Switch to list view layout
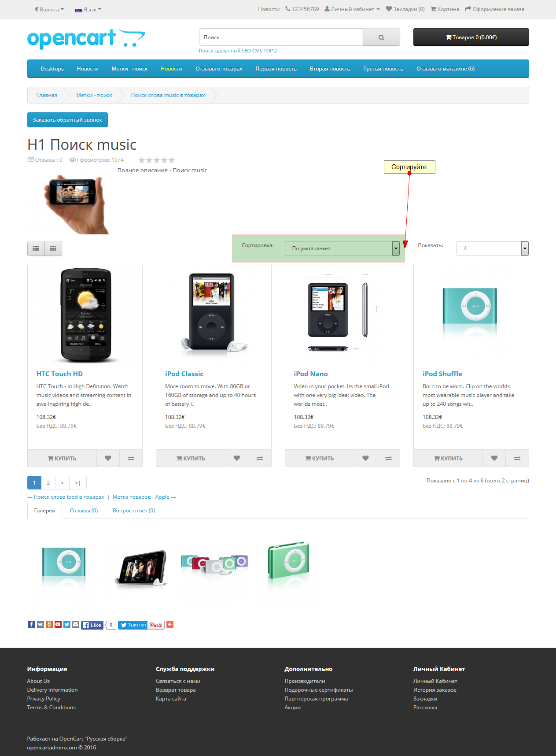The image size is (556, 756). 36,248
